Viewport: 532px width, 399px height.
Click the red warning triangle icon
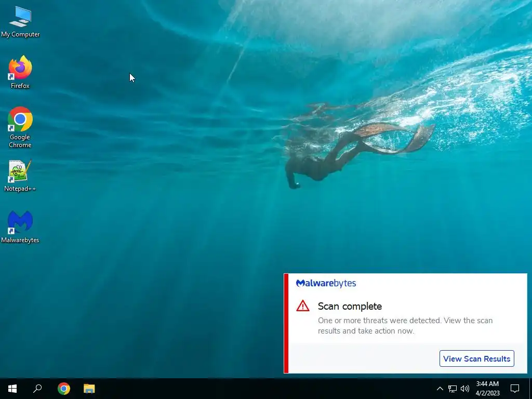[x=303, y=306]
